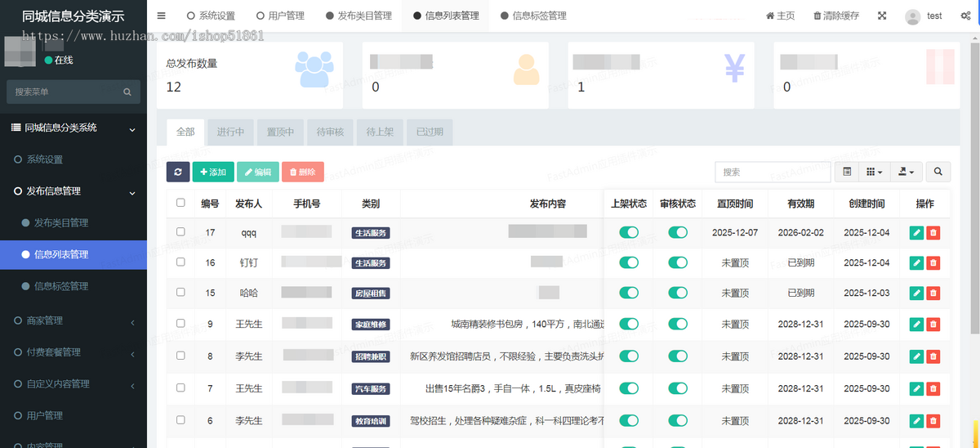The image size is (980, 448).
Task: Delete row 9 with trash icon
Action: [933, 325]
